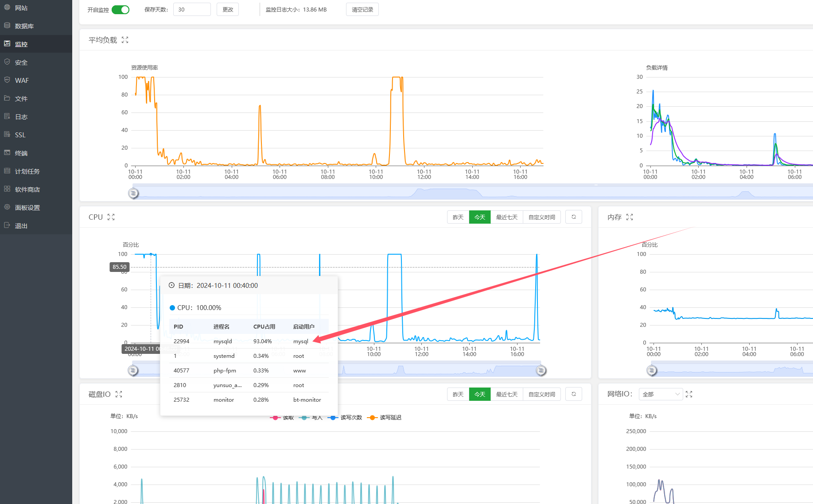Click systemd process name

(x=224, y=356)
